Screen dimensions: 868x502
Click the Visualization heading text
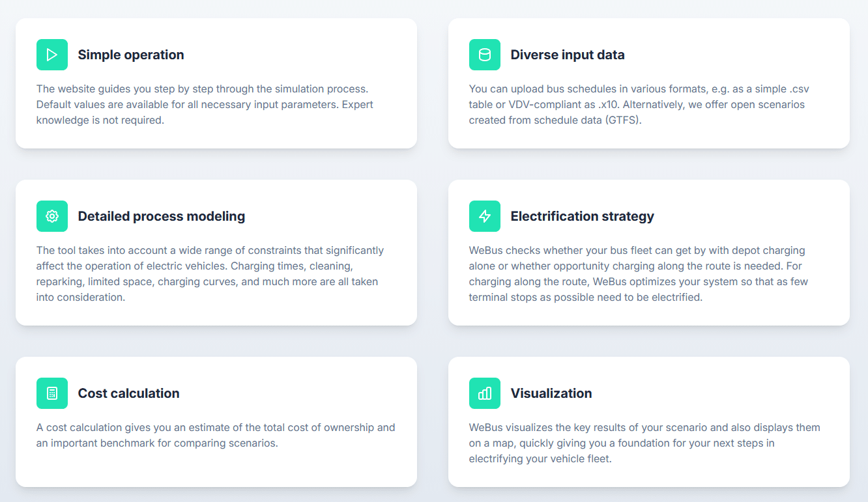click(x=551, y=393)
